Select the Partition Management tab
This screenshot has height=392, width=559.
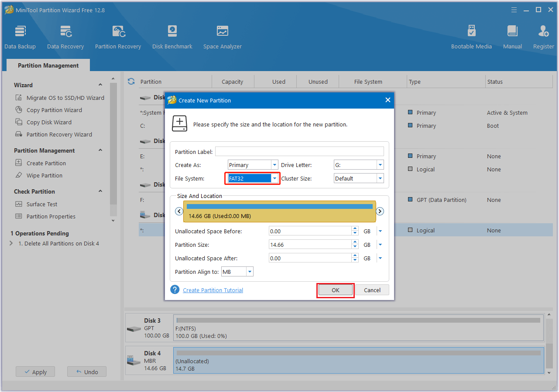(x=48, y=65)
